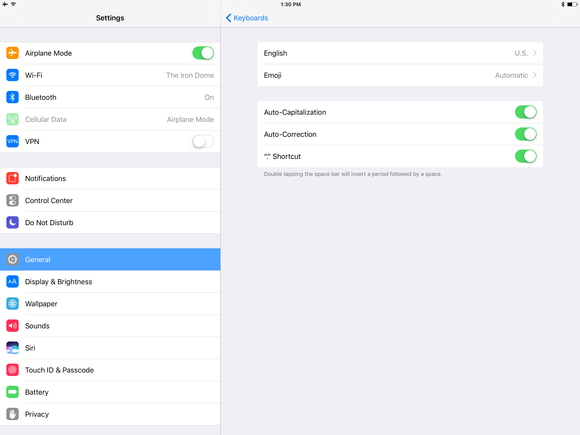Image resolution: width=580 pixels, height=435 pixels.
Task: Tap the Control Center icon
Action: click(13, 200)
